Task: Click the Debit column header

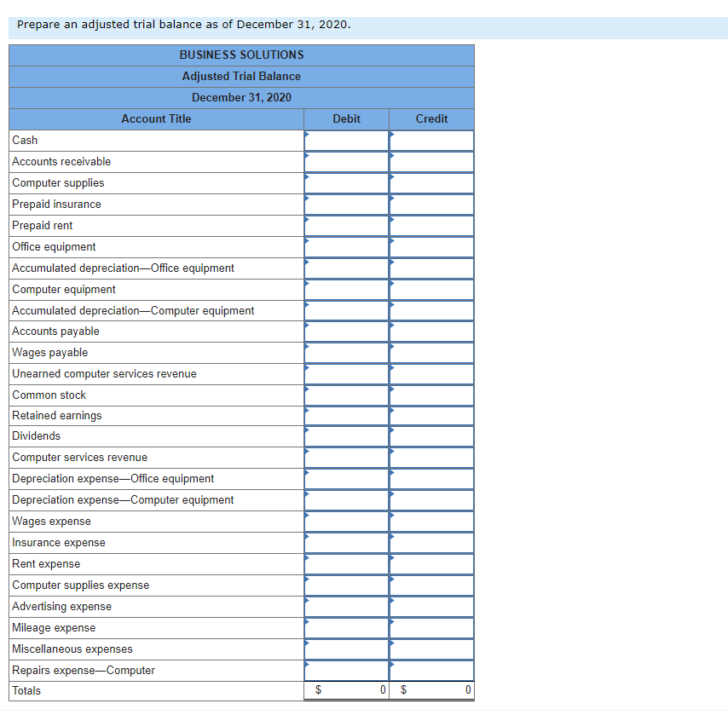Action: pos(346,119)
